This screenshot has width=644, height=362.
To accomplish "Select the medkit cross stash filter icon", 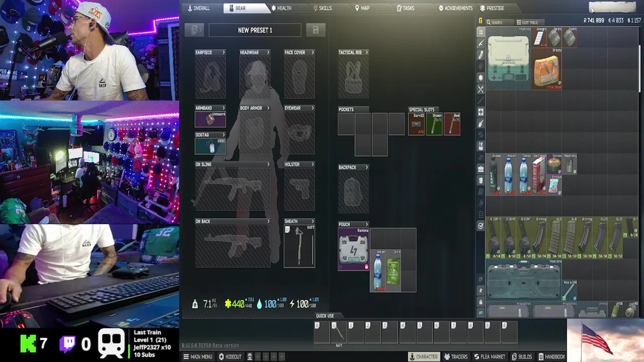I will (x=480, y=112).
